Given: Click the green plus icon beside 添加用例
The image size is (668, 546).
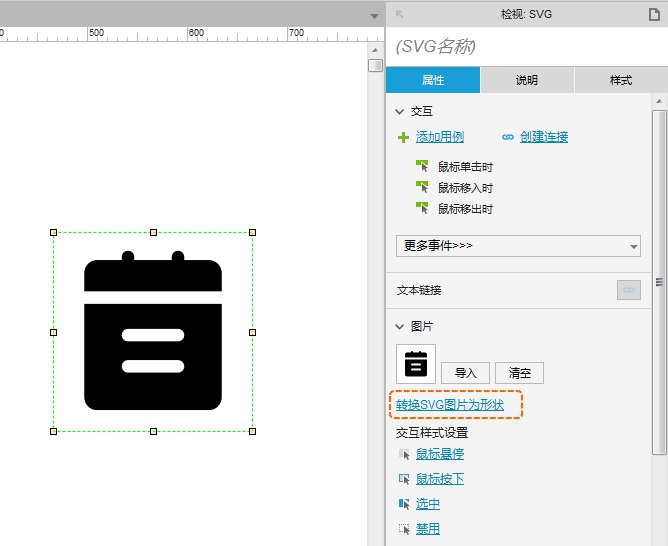Looking at the screenshot, I should coord(403,138).
